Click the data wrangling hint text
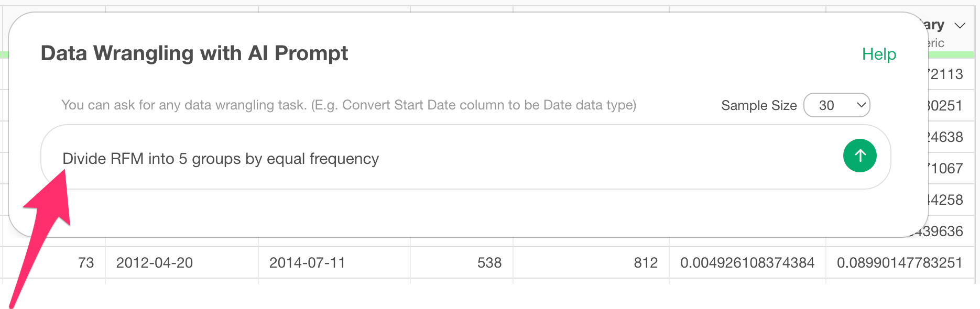Image resolution: width=980 pixels, height=309 pixels. click(349, 105)
